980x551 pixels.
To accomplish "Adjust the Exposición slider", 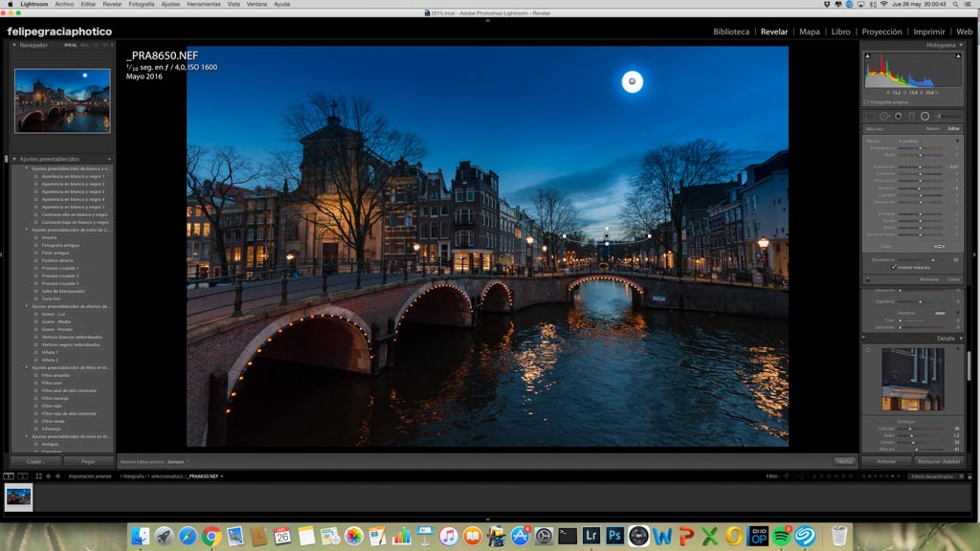I will [x=921, y=166].
